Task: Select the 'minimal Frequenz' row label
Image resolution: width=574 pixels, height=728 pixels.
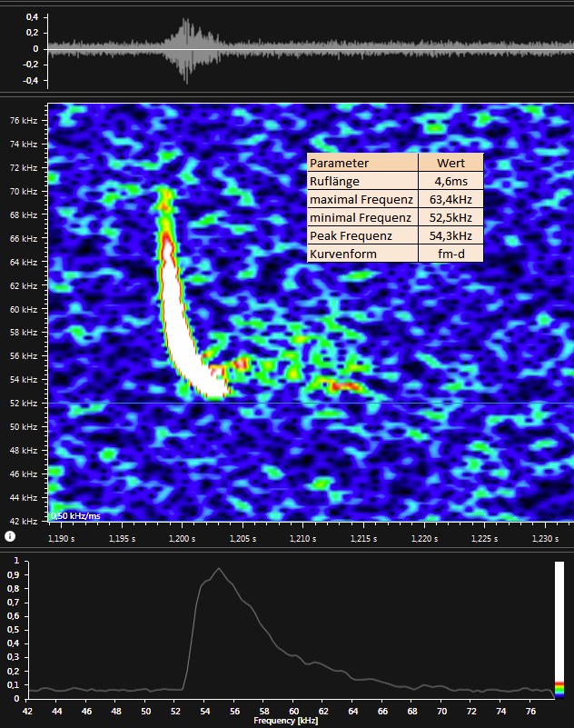Action: coord(362,217)
